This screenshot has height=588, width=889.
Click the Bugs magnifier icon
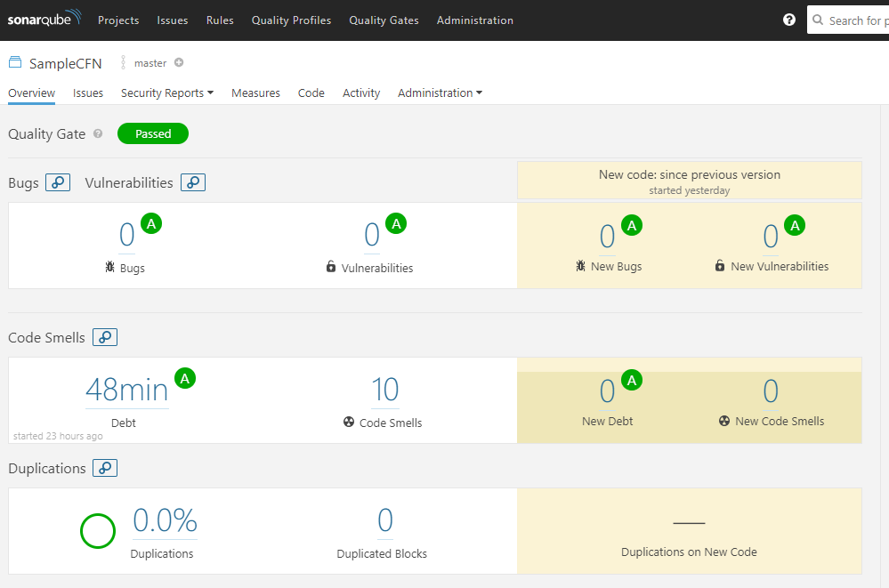point(58,182)
